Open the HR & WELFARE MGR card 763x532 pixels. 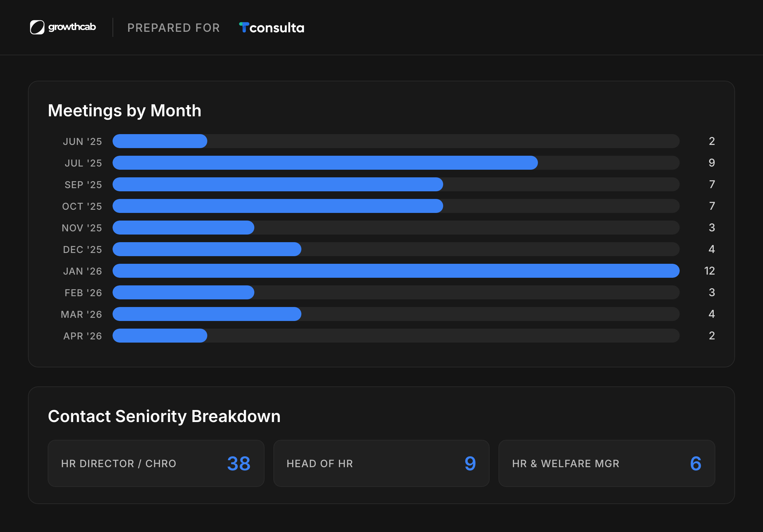pos(607,464)
